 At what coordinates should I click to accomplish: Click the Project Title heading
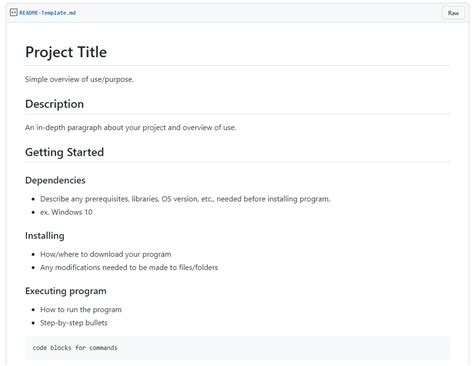pos(66,52)
